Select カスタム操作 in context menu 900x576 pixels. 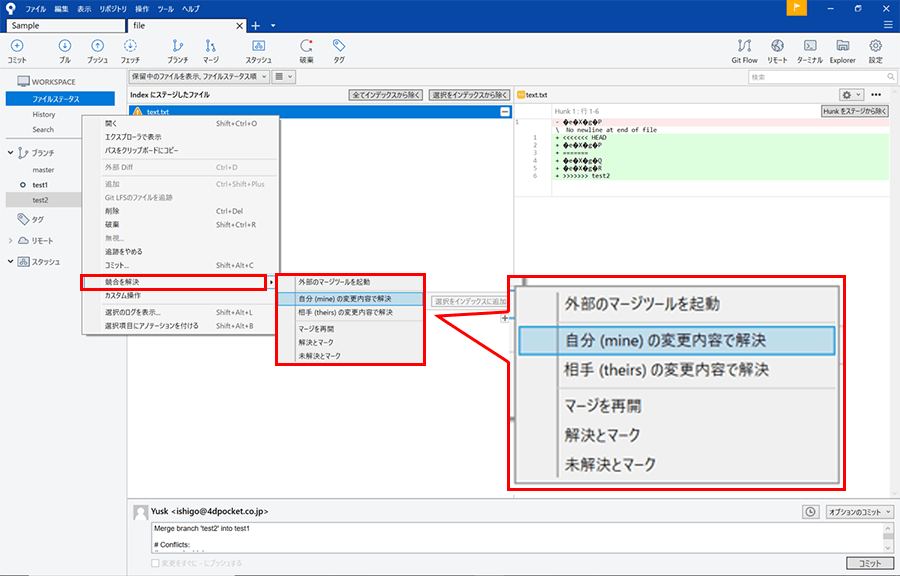[x=181, y=295]
